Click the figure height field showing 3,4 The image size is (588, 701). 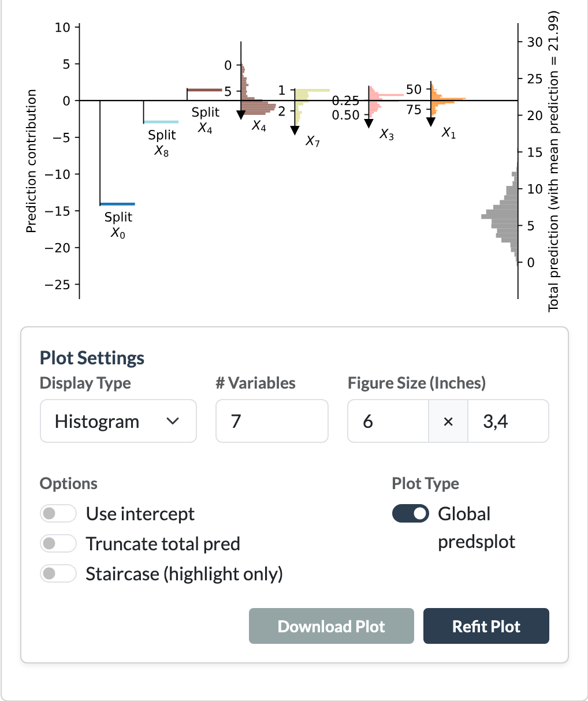pos(508,421)
